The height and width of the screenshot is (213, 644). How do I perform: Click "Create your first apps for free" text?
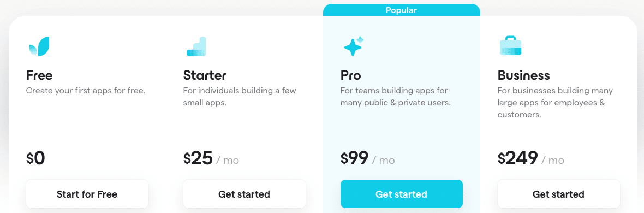(86, 91)
